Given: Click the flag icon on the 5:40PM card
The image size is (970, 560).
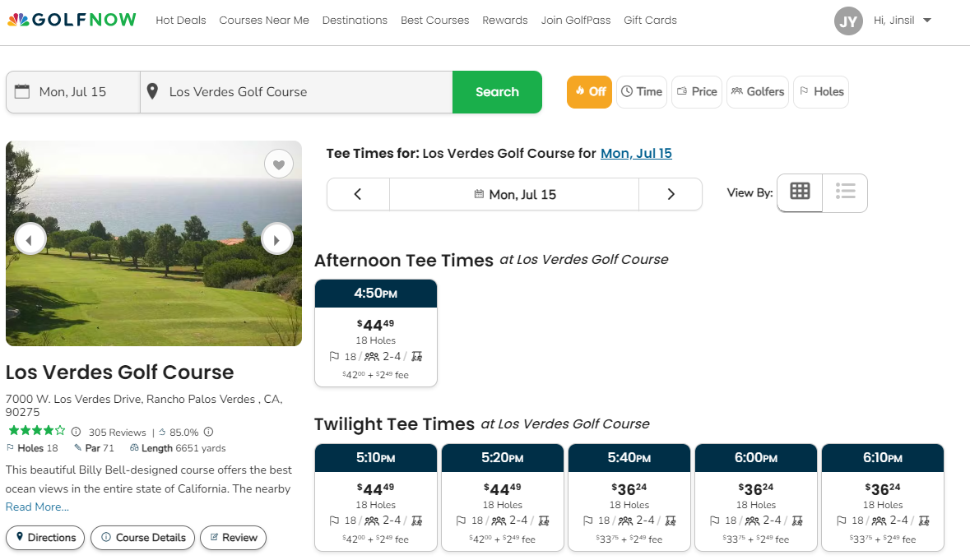Looking at the screenshot, I should tap(587, 521).
